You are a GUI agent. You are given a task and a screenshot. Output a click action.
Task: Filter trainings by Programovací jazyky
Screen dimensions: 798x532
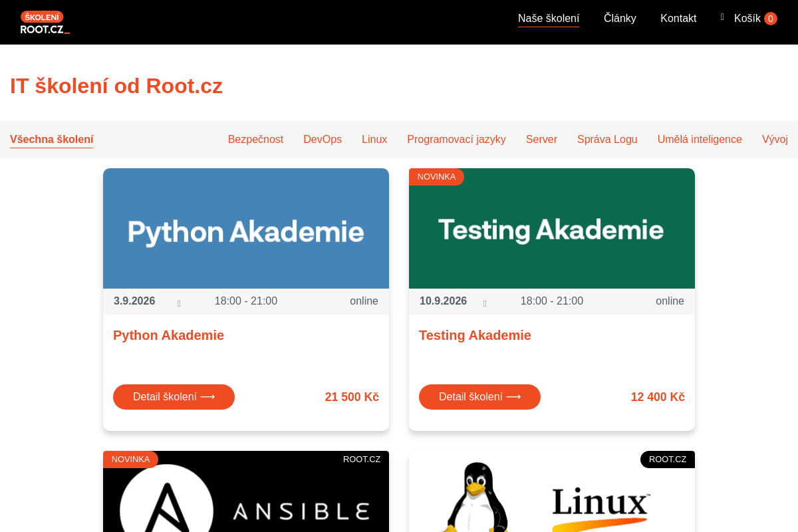tap(456, 140)
